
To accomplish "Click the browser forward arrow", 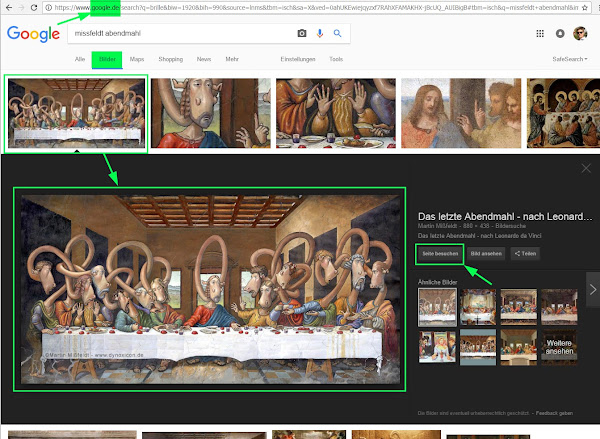I will [21, 8].
